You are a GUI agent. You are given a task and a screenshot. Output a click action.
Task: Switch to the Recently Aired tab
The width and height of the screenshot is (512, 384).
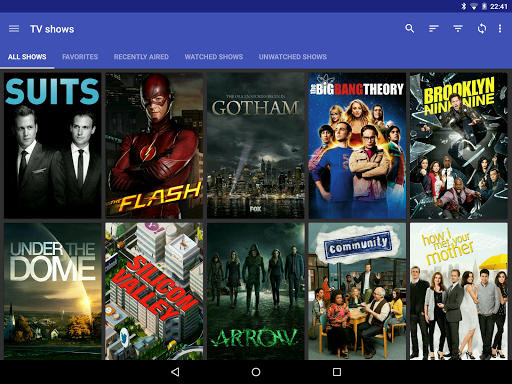141,57
